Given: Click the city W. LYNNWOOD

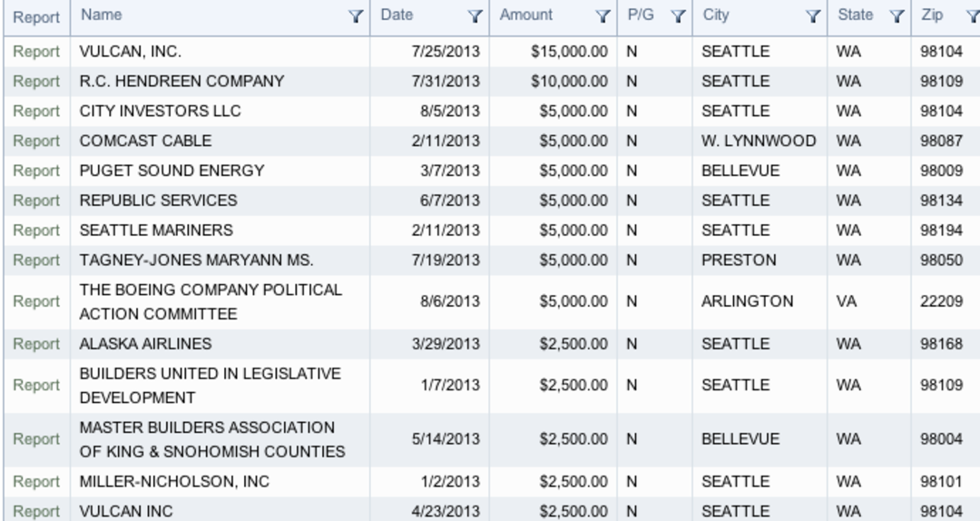Looking at the screenshot, I should [759, 141].
